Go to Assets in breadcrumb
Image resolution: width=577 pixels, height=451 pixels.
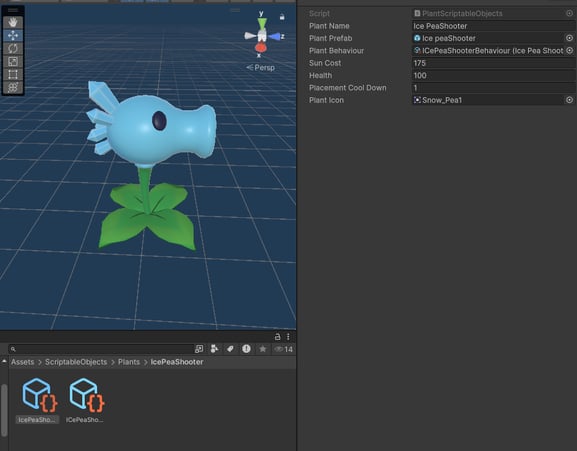(x=22, y=362)
